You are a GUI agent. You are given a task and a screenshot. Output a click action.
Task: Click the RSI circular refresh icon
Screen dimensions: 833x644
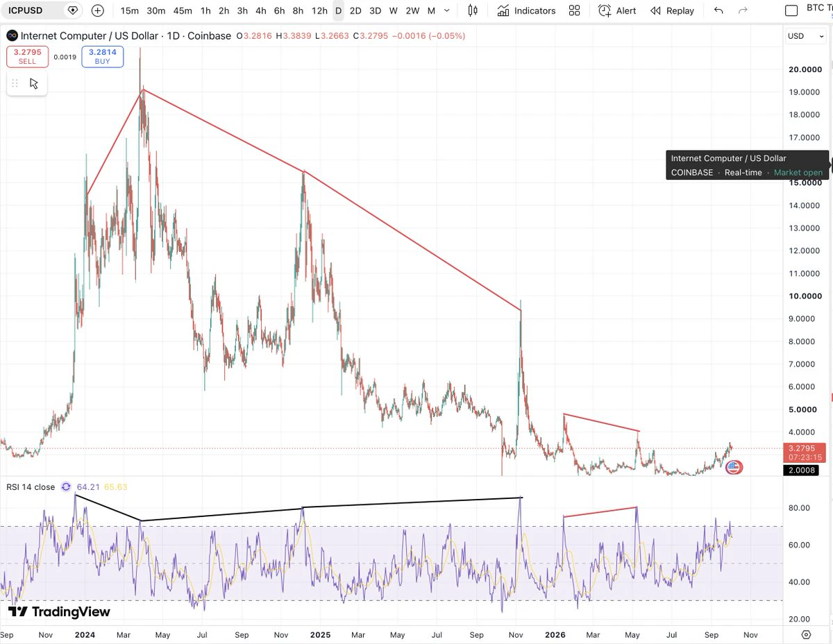[67, 487]
